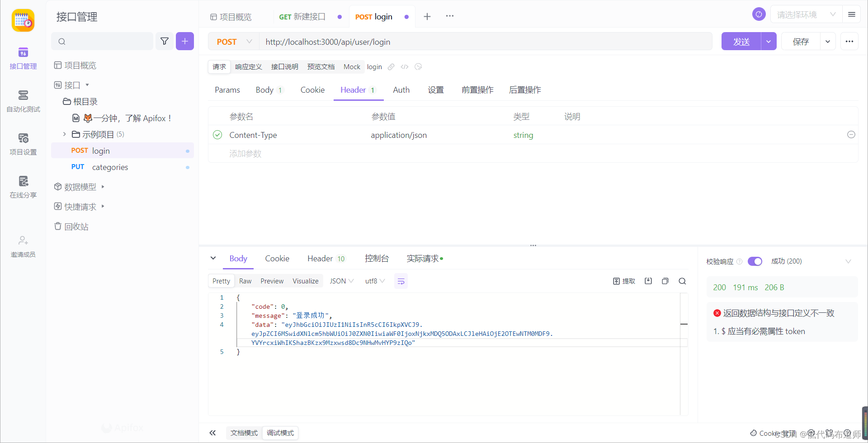Expand the 数据模型 tree section
Viewport: 868px width, 443px height.
(x=103, y=187)
